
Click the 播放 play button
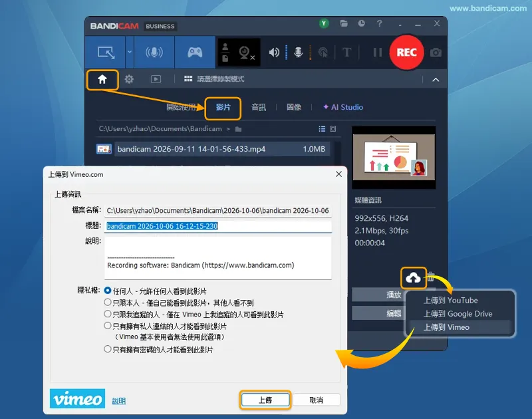pos(377,295)
